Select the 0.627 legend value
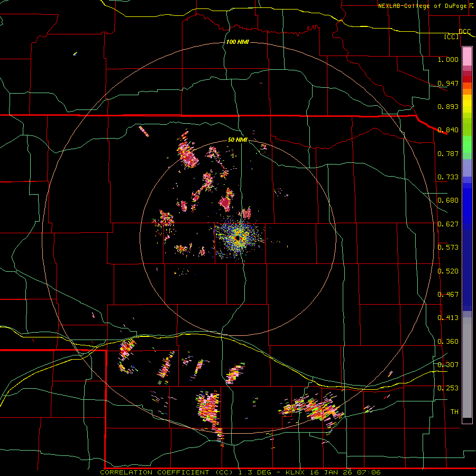The height and width of the screenshot is (476, 476). (448, 224)
